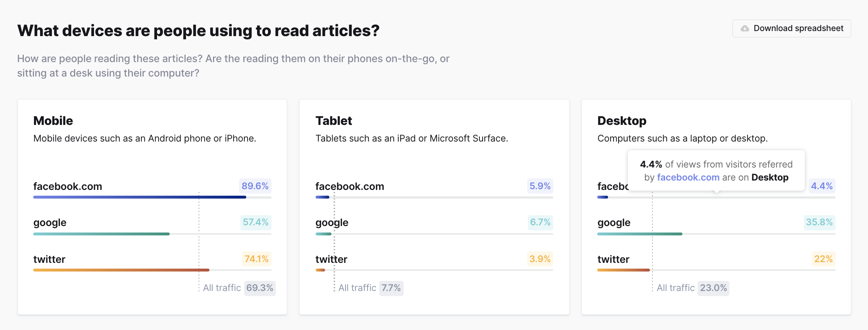
Task: Click the cloud download icon
Action: point(745,28)
